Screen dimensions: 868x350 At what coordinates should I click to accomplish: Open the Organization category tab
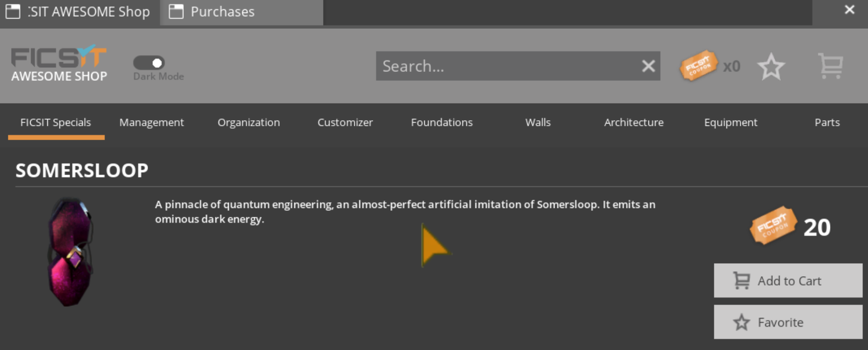pos(249,123)
